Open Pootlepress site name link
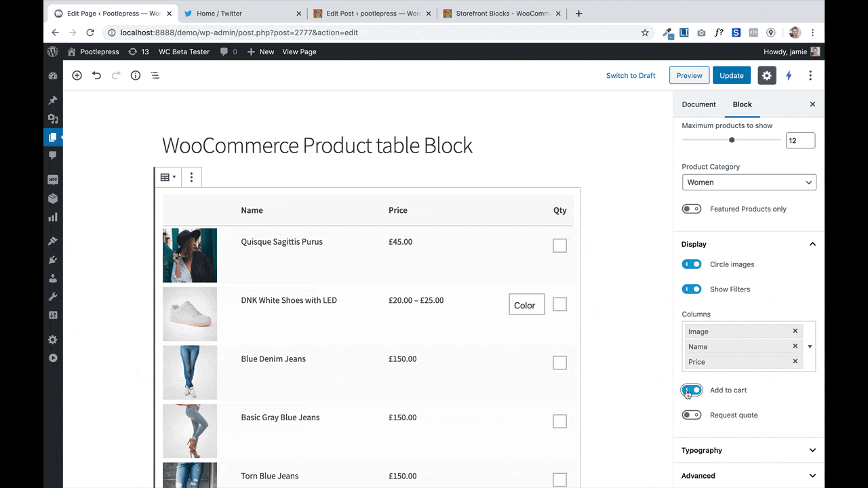The height and width of the screenshot is (488, 868). (x=93, y=52)
